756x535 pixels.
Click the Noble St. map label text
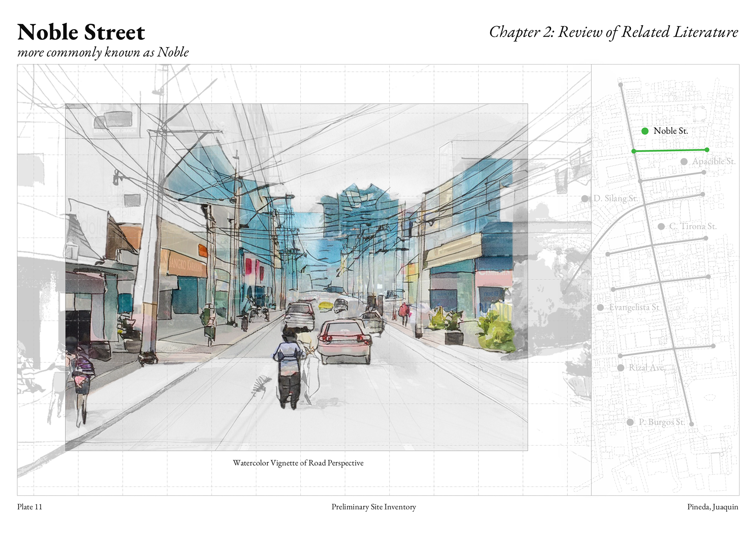pos(670,131)
